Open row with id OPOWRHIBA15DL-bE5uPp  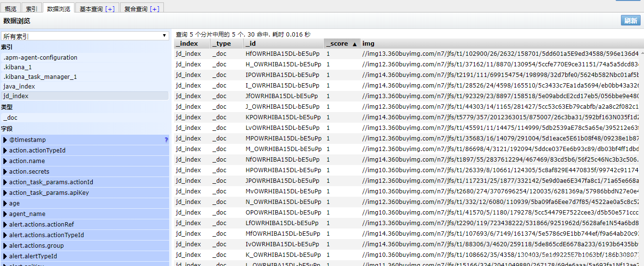click(x=409, y=212)
